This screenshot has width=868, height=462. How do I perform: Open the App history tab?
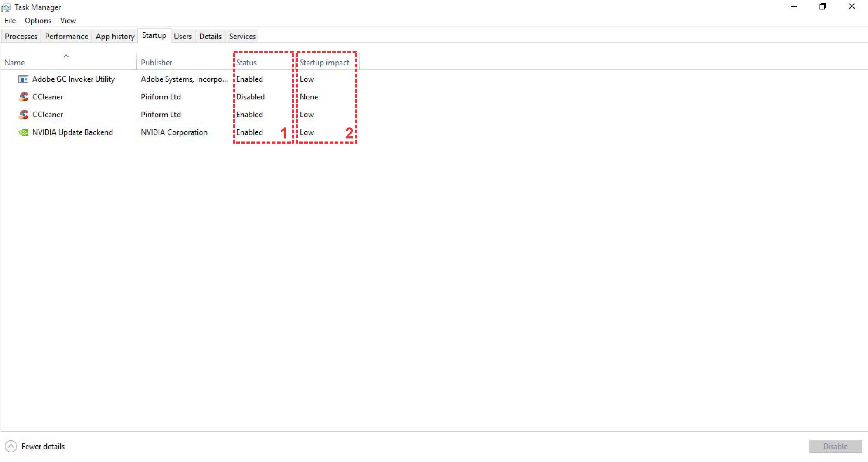click(115, 36)
